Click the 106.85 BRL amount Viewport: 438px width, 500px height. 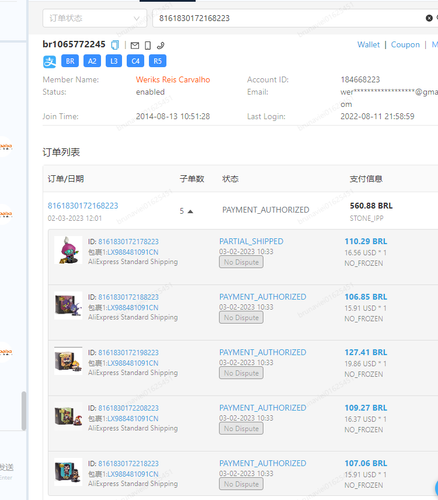pos(366,297)
